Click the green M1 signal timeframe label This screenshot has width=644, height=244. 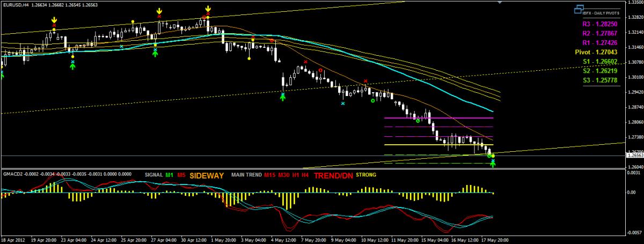pos(170,175)
